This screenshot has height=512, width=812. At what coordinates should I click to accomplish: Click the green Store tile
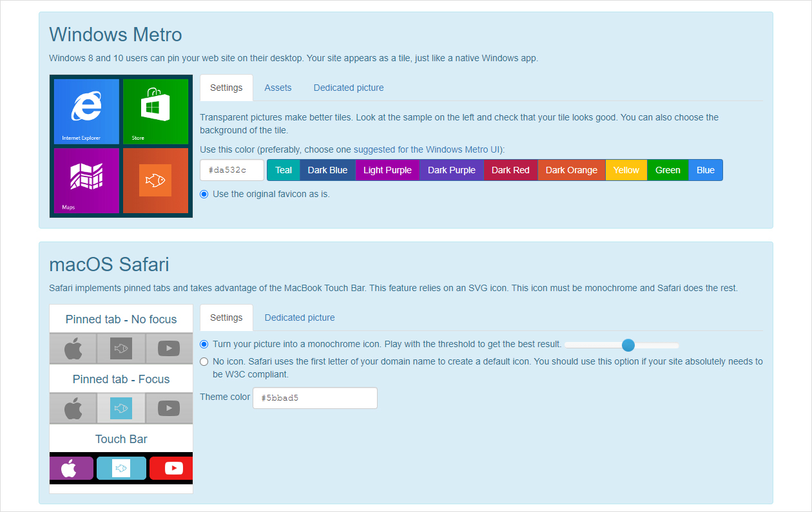point(155,111)
